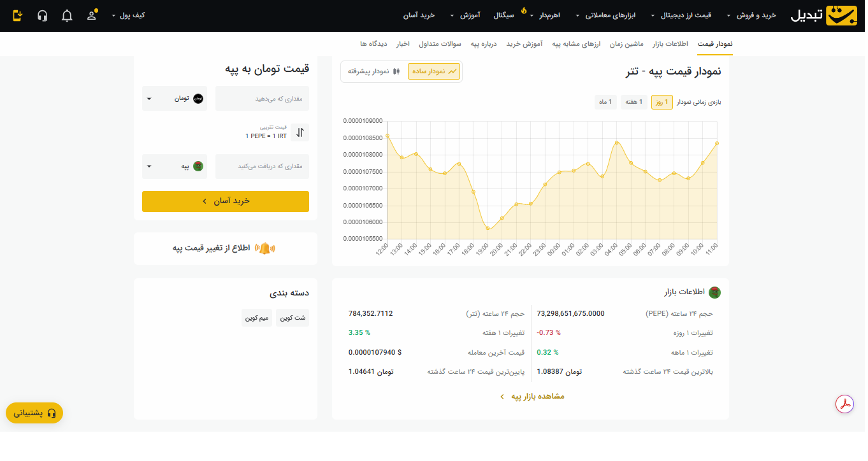
Task: Open the پپه currency selector dropdown
Action: [x=174, y=166]
